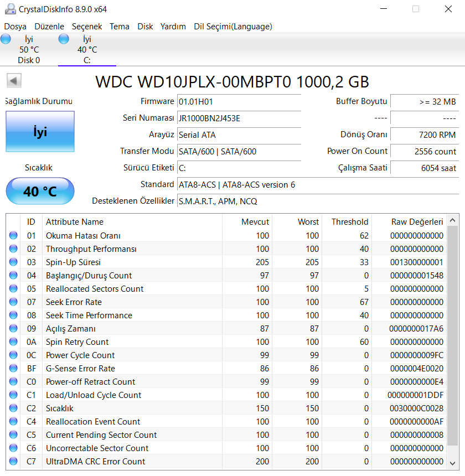Switch to the C: drive tab
The image size is (465, 476).
click(87, 49)
